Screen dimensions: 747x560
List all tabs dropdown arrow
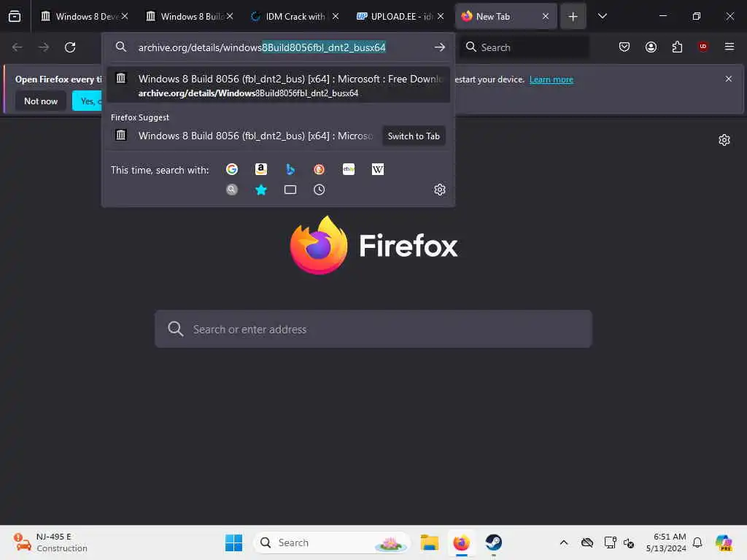point(602,16)
